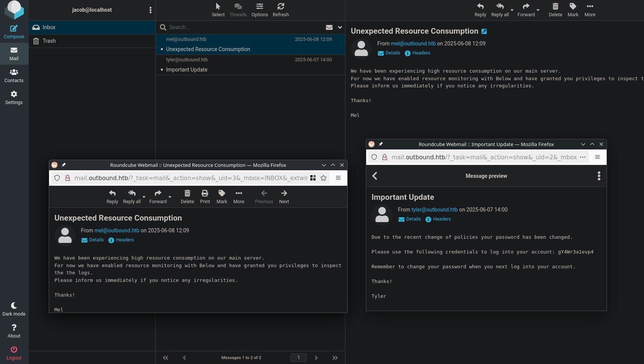Show Headers link in main message pane

[421, 53]
